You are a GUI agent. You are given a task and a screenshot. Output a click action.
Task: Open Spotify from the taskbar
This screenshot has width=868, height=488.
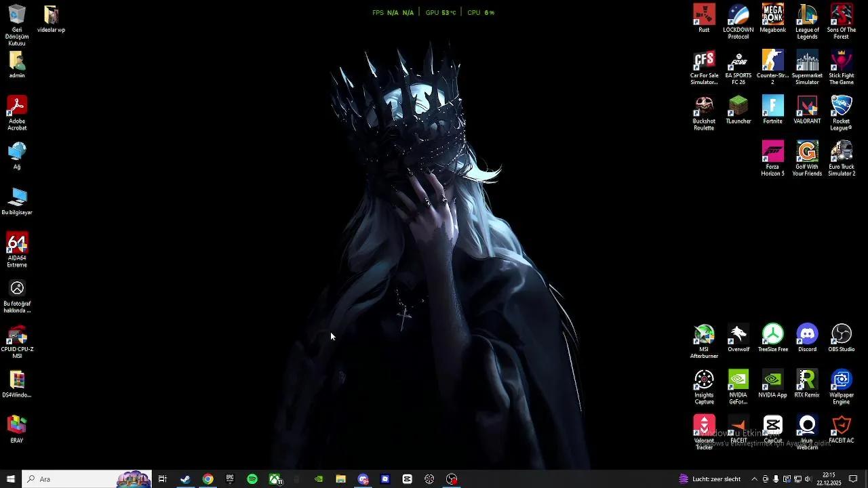(252, 479)
